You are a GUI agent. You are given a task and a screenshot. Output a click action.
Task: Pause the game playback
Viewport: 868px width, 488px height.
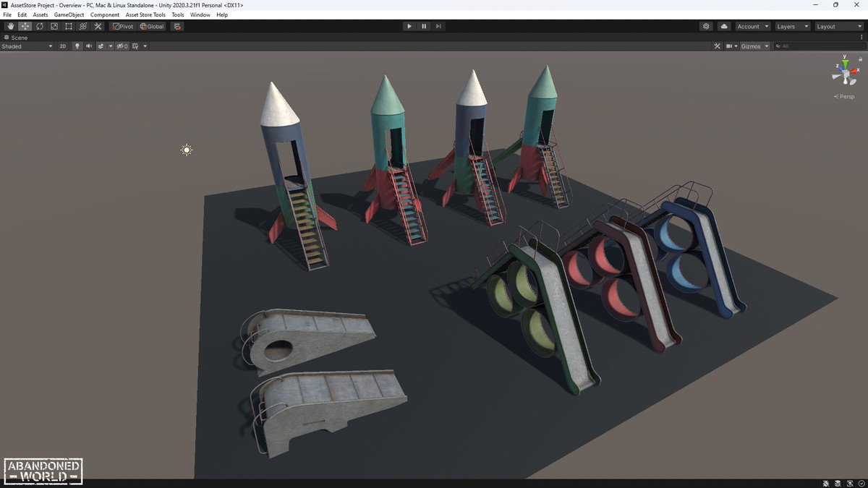point(424,26)
